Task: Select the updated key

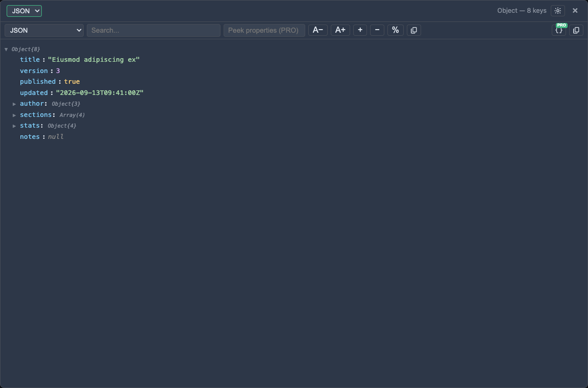Action: pos(34,93)
